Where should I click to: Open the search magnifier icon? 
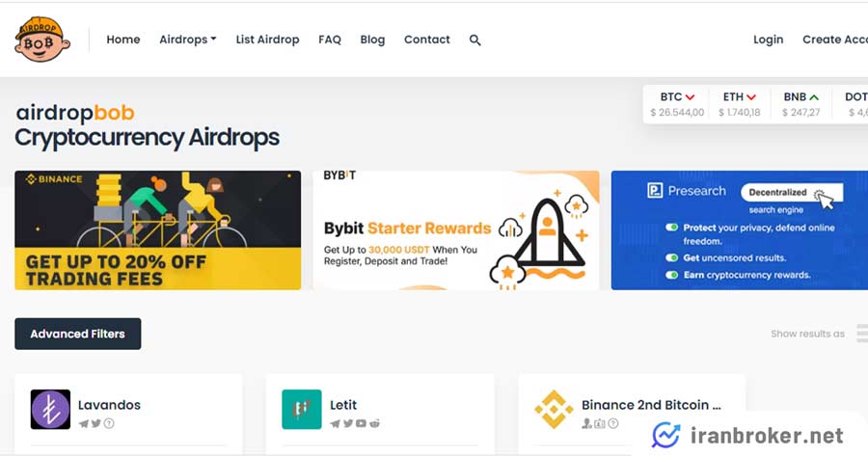tap(475, 40)
